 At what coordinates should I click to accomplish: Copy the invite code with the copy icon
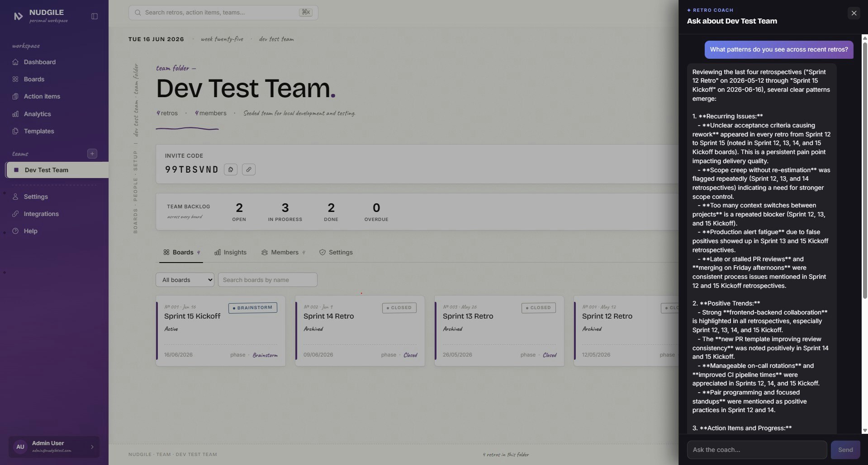pos(231,169)
